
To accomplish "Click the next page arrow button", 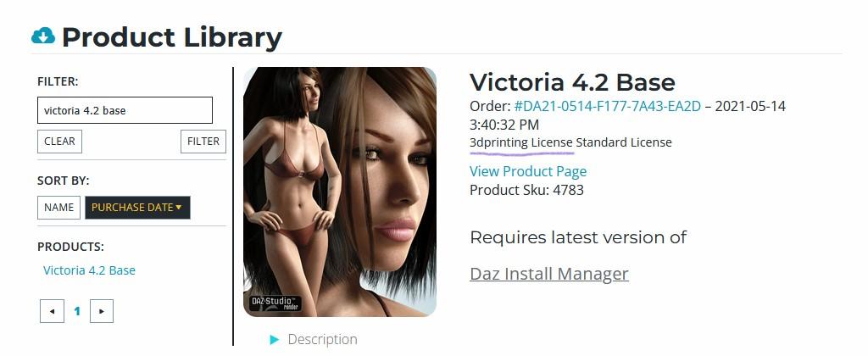I will point(102,311).
